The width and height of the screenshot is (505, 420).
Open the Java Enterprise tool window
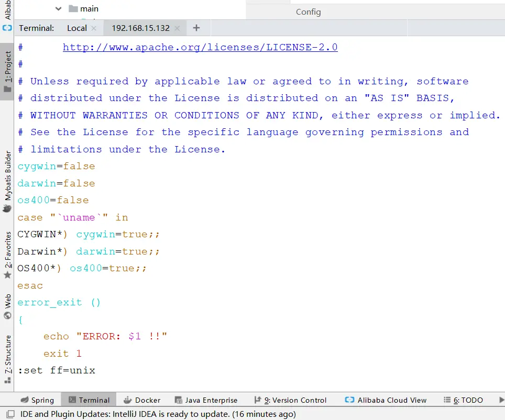(206, 400)
